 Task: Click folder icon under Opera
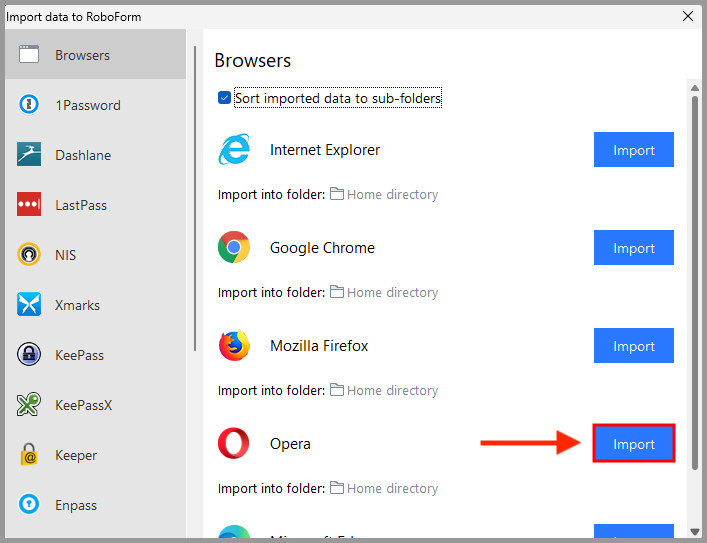click(x=336, y=488)
